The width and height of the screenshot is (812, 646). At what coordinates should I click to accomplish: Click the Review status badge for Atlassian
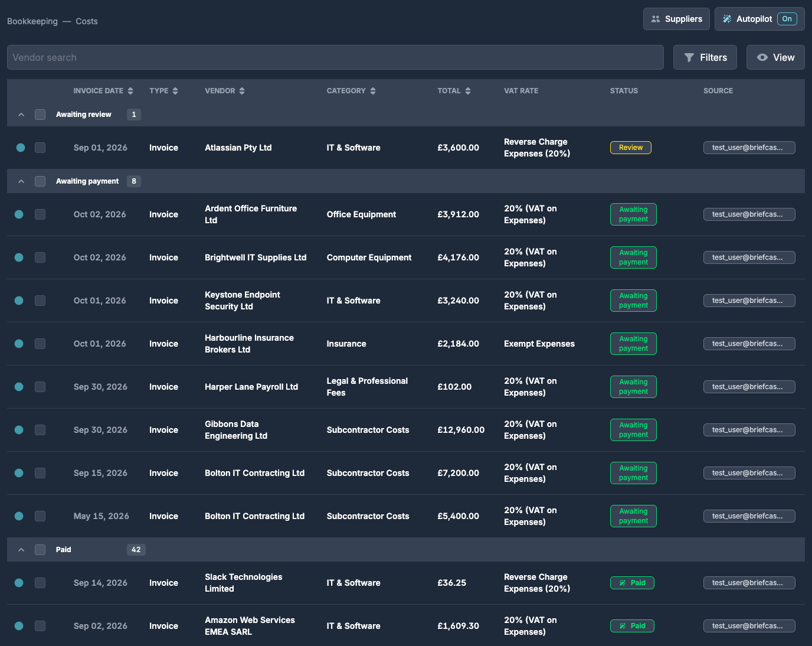tap(630, 148)
